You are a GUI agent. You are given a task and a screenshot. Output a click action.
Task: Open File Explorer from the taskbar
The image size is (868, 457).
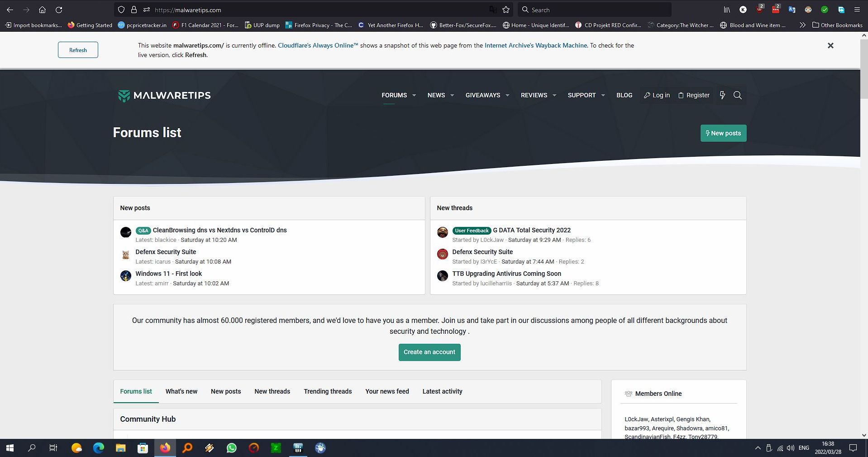120,448
